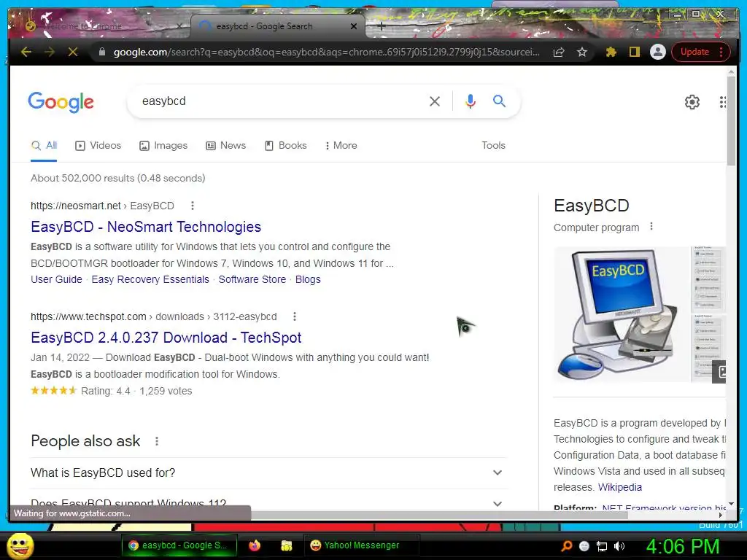Image resolution: width=747 pixels, height=560 pixels.
Task: Bookmark this page with the star icon
Action: click(581, 52)
